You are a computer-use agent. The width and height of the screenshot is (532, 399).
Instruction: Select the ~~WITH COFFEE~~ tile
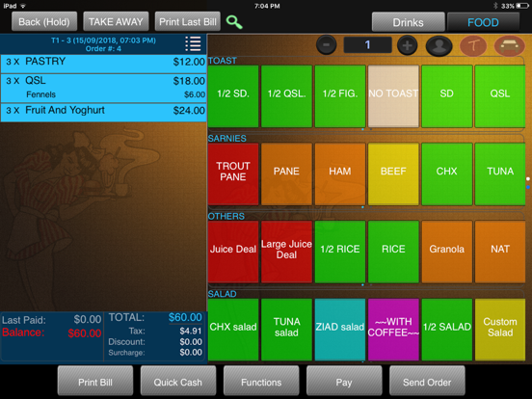pyautogui.click(x=393, y=330)
